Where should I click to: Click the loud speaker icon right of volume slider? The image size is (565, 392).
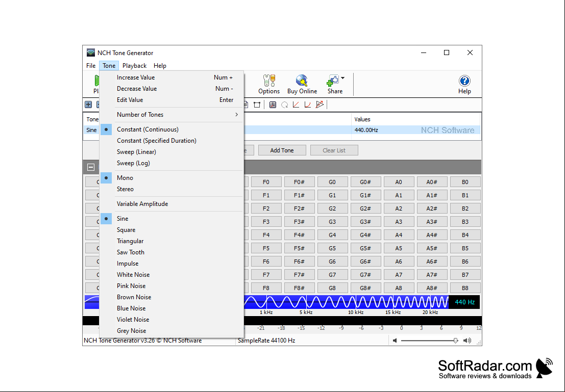point(467,341)
